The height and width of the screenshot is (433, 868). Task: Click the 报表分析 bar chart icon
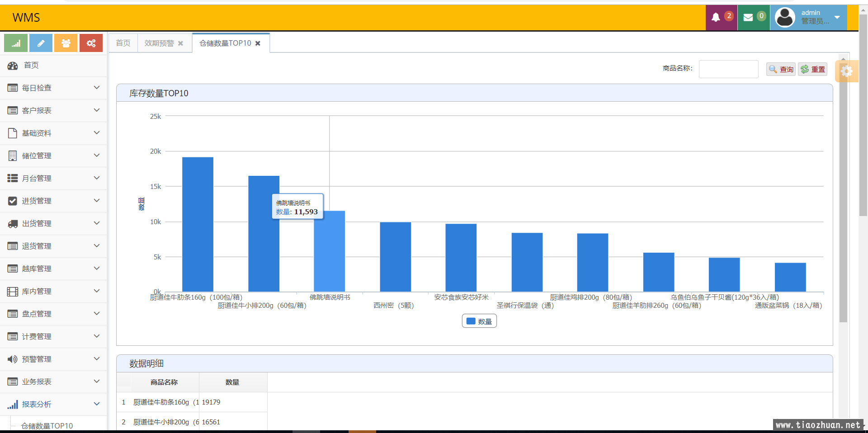(13, 405)
